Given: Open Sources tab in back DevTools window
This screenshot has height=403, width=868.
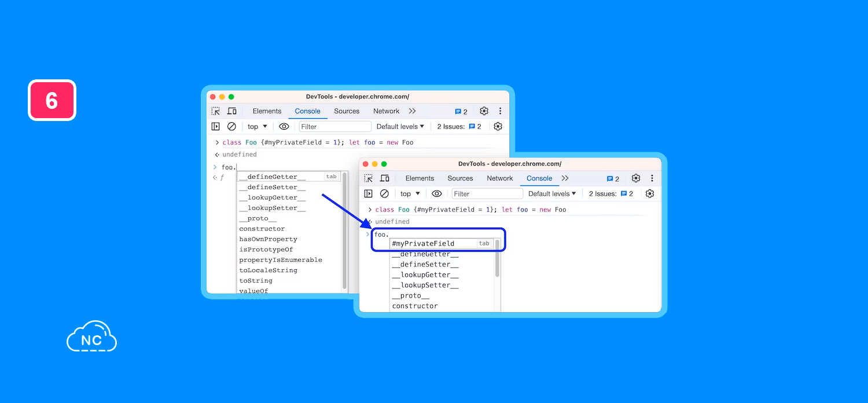Looking at the screenshot, I should point(347,111).
